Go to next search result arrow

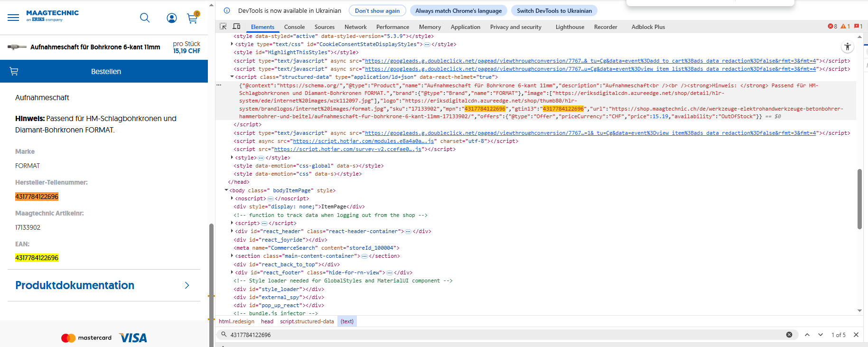tap(821, 335)
